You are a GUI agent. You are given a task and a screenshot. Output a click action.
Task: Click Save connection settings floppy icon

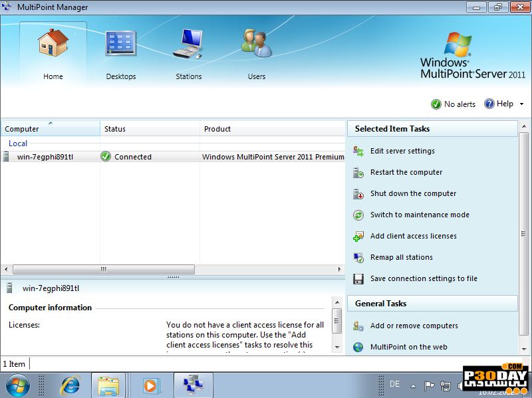tap(358, 279)
